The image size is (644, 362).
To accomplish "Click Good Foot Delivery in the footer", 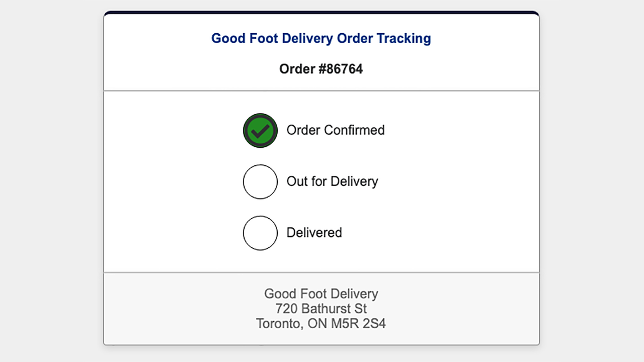I will [x=321, y=294].
